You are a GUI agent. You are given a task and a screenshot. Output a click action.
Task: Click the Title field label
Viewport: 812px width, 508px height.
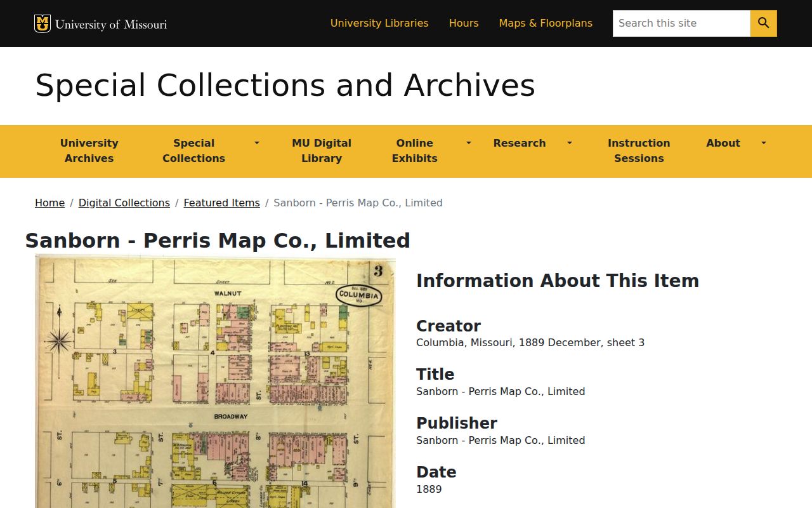coord(435,374)
